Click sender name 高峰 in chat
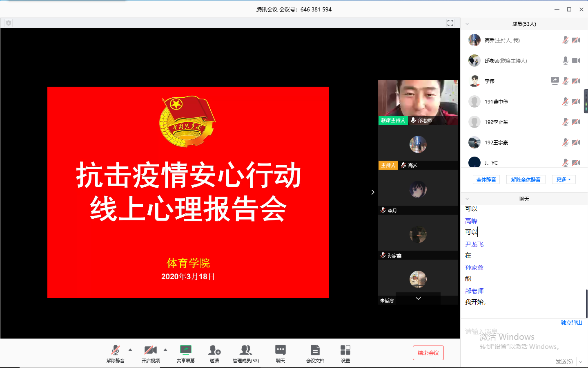The width and height of the screenshot is (588, 368). [x=471, y=221]
